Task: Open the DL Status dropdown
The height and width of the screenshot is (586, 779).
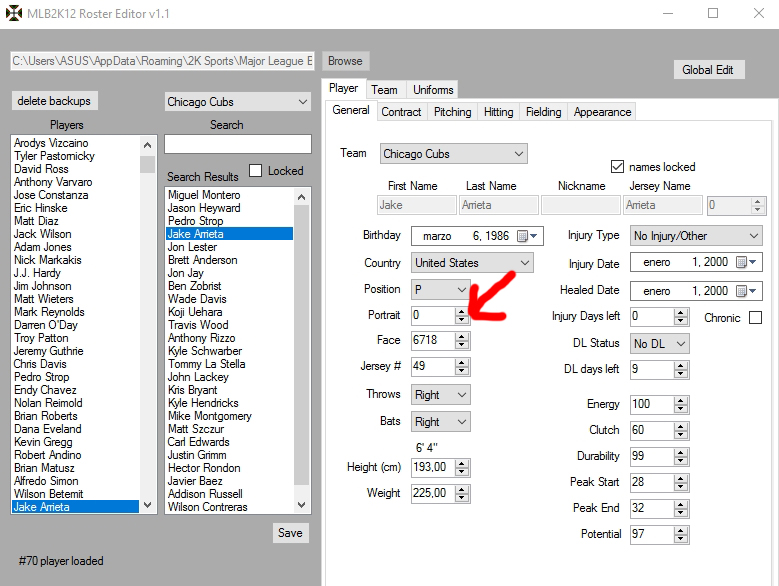Action: click(x=659, y=344)
